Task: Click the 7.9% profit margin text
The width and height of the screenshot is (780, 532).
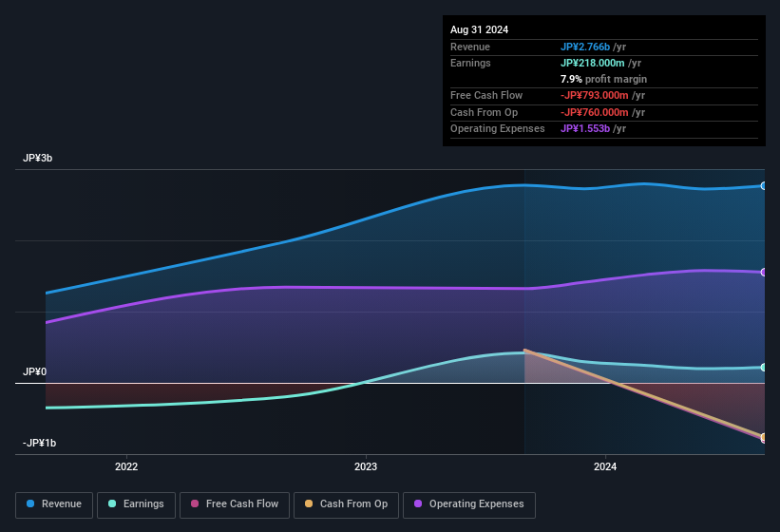Action: [603, 79]
